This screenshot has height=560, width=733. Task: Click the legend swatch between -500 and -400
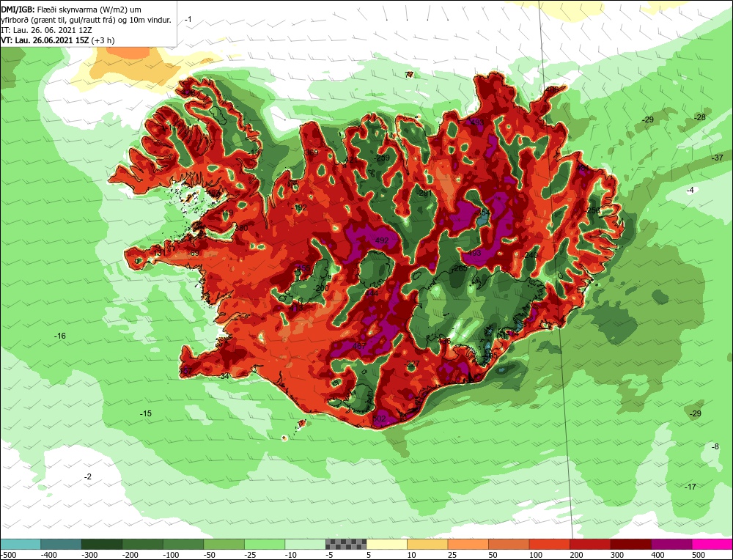point(20,544)
